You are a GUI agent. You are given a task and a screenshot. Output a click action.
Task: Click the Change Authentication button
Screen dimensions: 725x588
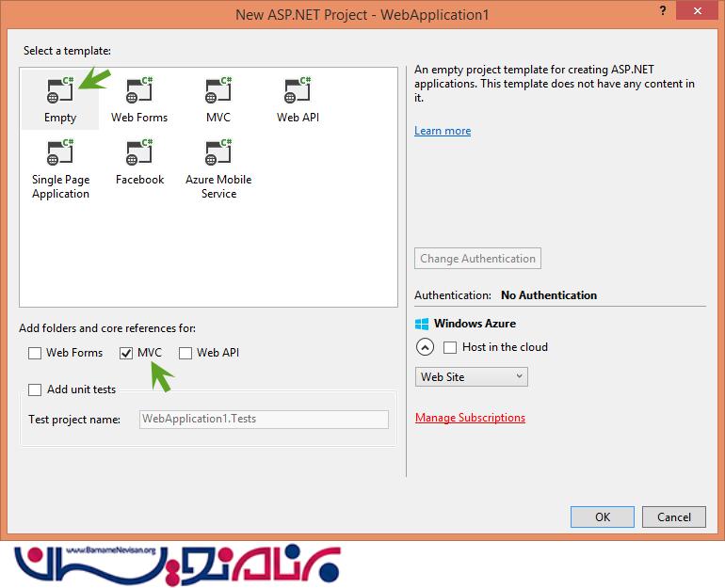click(477, 259)
